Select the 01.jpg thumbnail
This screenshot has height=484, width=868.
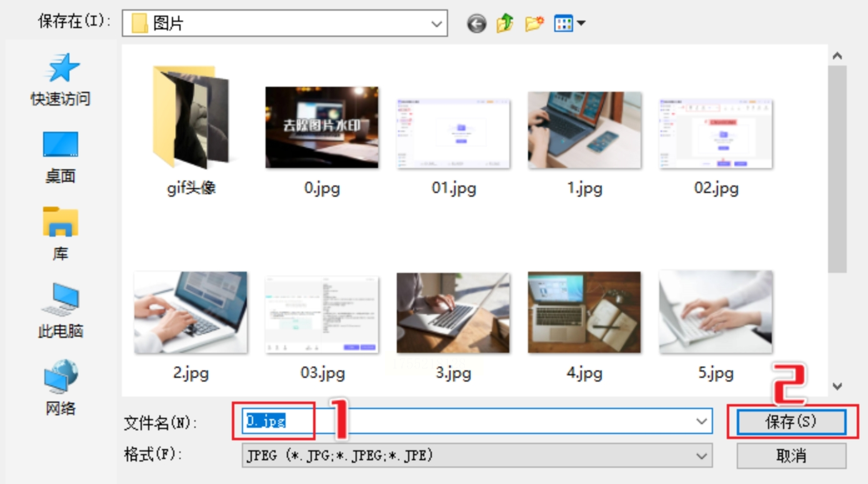453,134
